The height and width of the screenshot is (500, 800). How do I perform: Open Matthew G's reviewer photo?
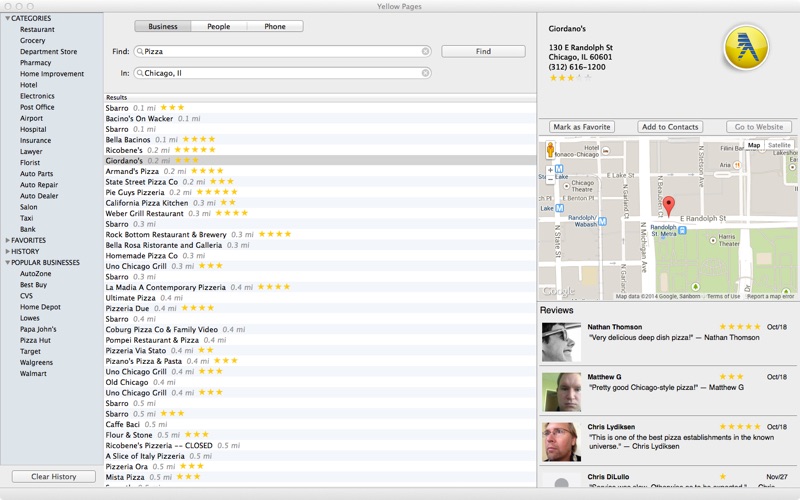pyautogui.click(x=561, y=392)
